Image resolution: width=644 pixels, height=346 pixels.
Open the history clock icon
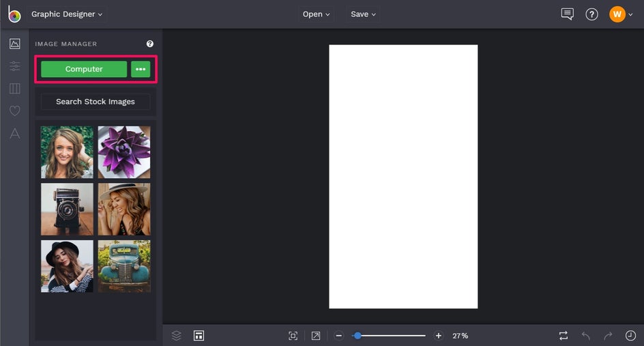[630, 336]
